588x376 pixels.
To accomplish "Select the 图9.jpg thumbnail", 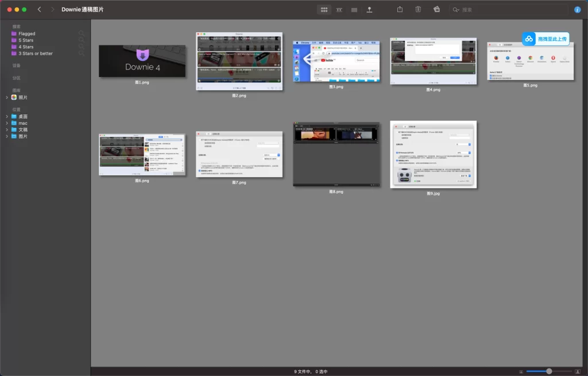I will click(x=432, y=154).
